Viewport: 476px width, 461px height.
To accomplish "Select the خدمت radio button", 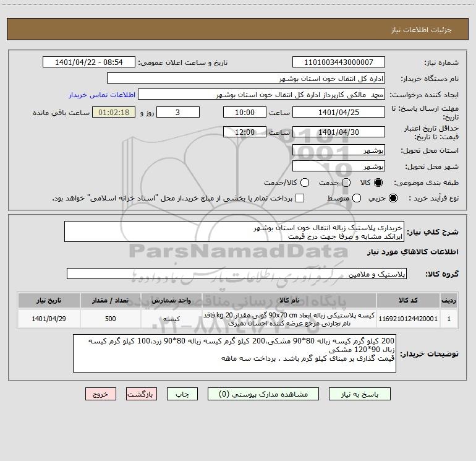I will pyautogui.click(x=346, y=183).
